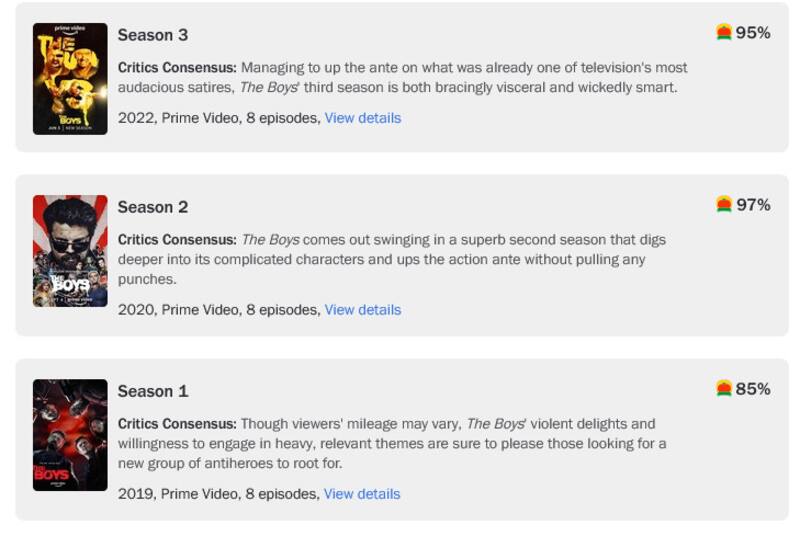
Task: Open the Season 3 poster thumbnail
Action: pyautogui.click(x=70, y=79)
